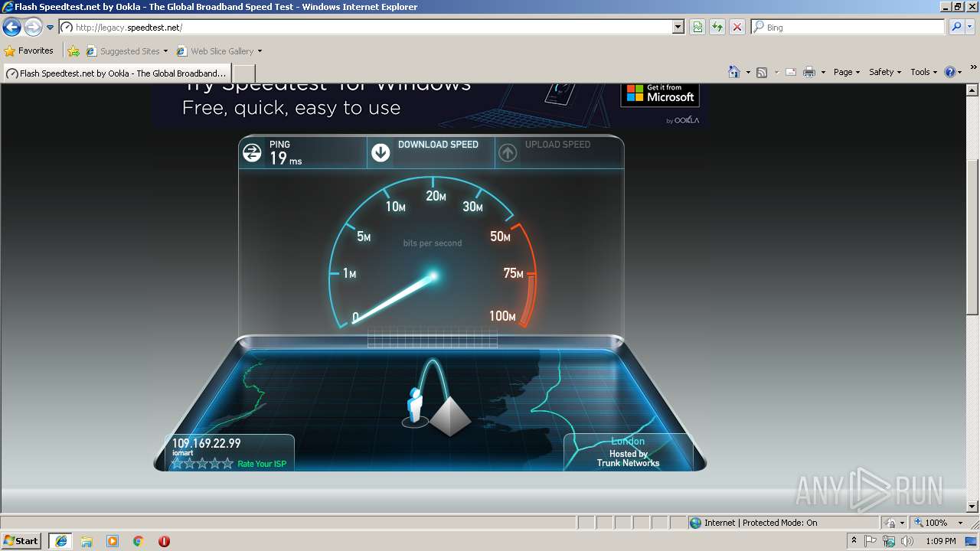Select the Flash Speedtest.net tab
980x551 pixels.
tap(117, 73)
